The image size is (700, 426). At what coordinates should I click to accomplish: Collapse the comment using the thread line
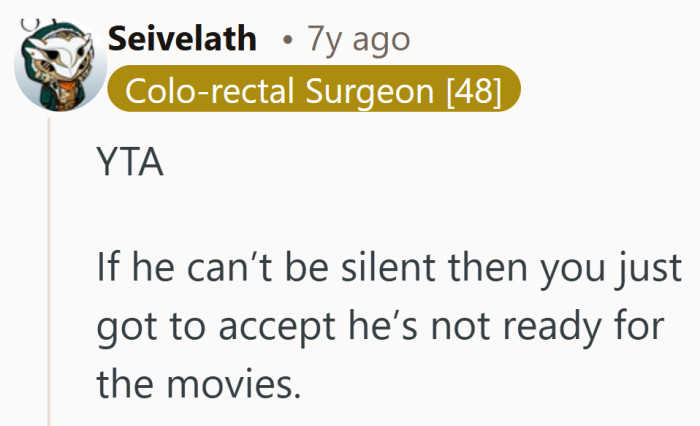(x=49, y=270)
